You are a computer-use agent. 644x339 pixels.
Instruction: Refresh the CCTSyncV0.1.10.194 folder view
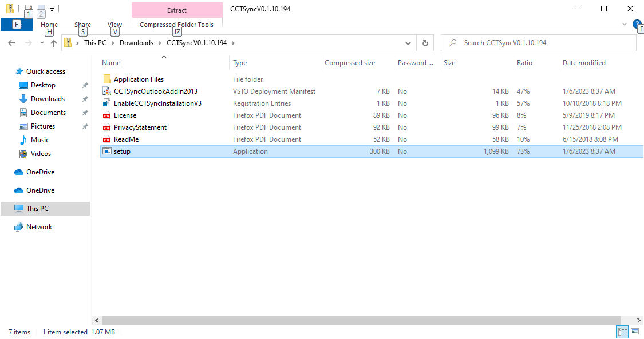(425, 43)
